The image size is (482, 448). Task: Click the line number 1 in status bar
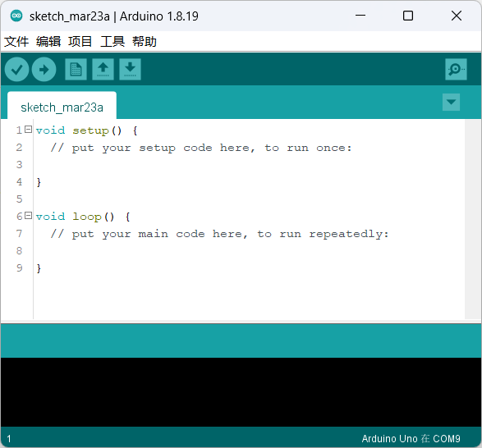pyautogui.click(x=9, y=438)
